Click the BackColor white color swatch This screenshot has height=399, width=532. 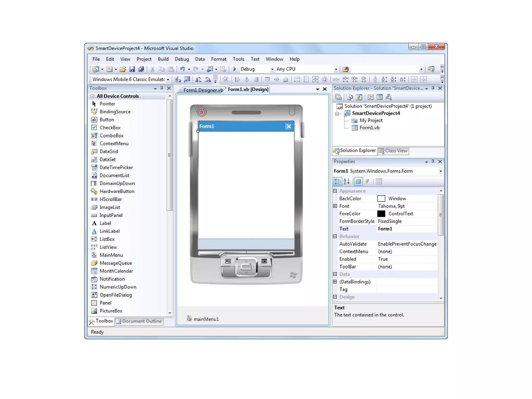[381, 199]
